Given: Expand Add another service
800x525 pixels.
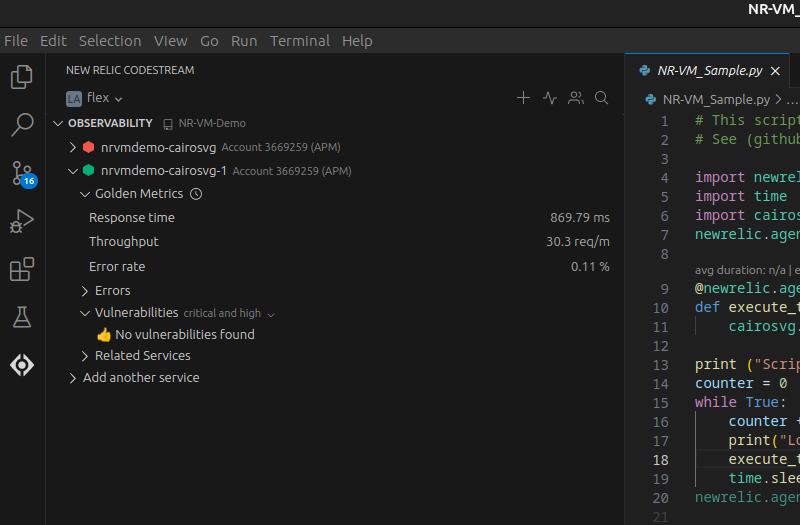Looking at the screenshot, I should pyautogui.click(x=73, y=378).
